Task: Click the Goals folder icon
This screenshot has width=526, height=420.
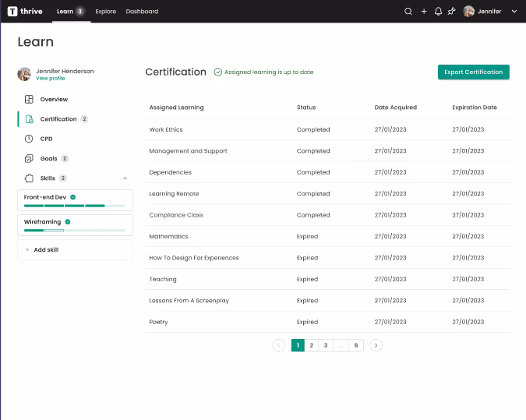Action: (x=29, y=158)
